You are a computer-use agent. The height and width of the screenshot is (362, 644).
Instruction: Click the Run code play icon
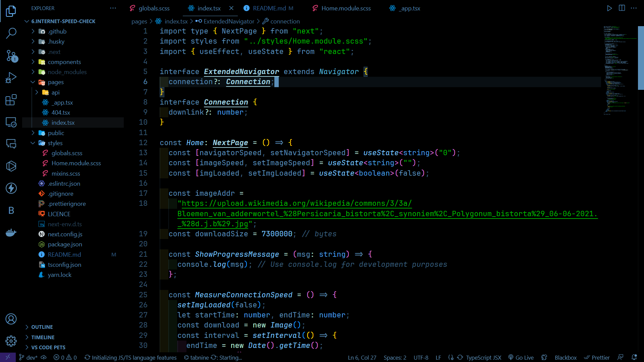point(609,8)
